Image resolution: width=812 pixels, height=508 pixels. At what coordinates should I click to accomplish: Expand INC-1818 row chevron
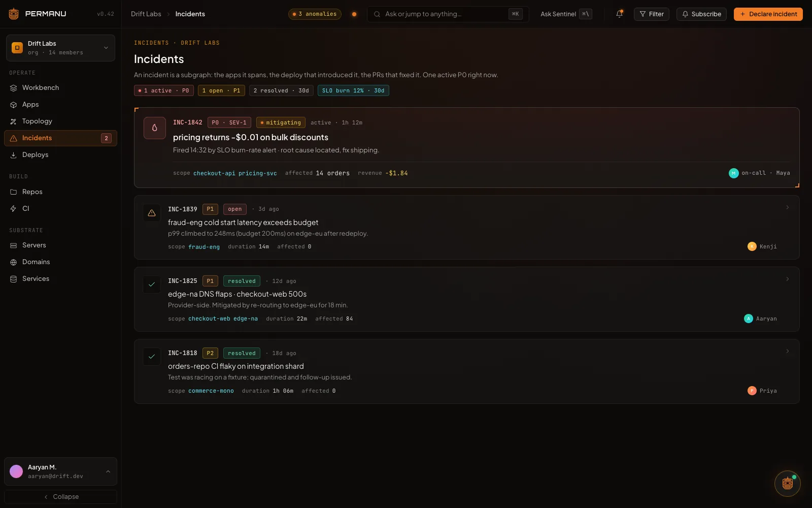(x=787, y=351)
